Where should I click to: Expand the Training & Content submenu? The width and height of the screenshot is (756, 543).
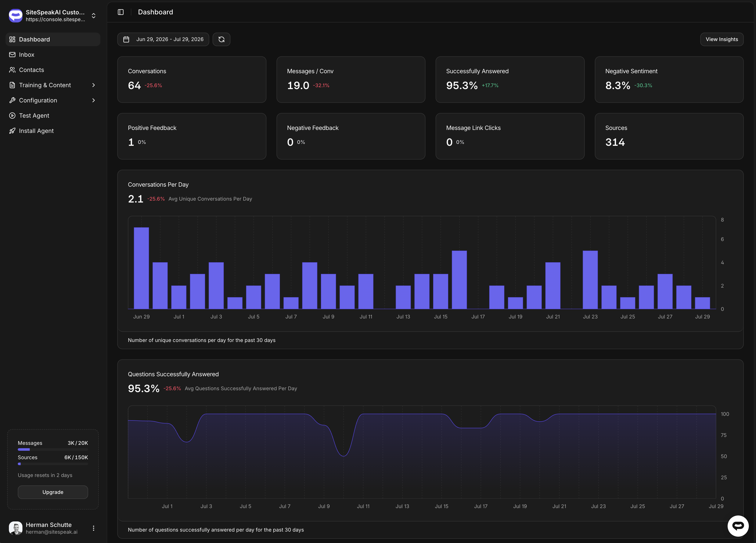tap(53, 85)
